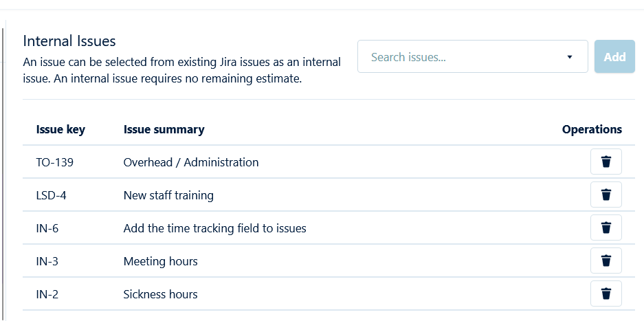Select the IN-6 issue key
This screenshot has width=644, height=321.
click(x=47, y=228)
